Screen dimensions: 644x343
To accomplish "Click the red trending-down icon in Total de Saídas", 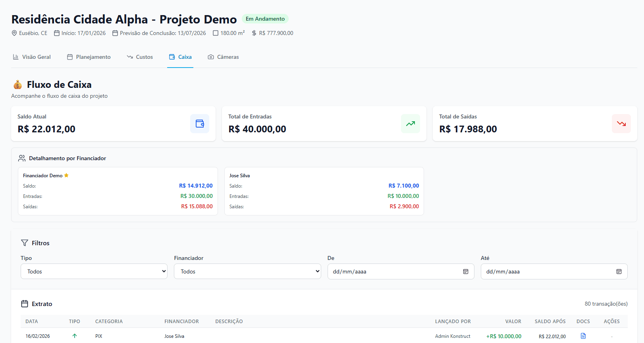I will tap(621, 124).
